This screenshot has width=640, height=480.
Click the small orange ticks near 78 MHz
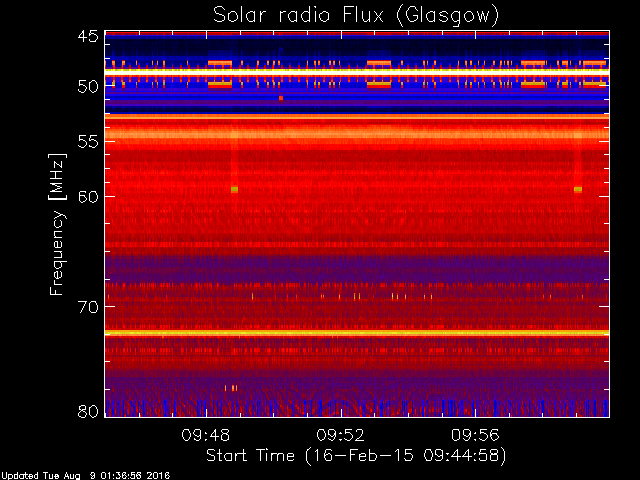point(231,388)
